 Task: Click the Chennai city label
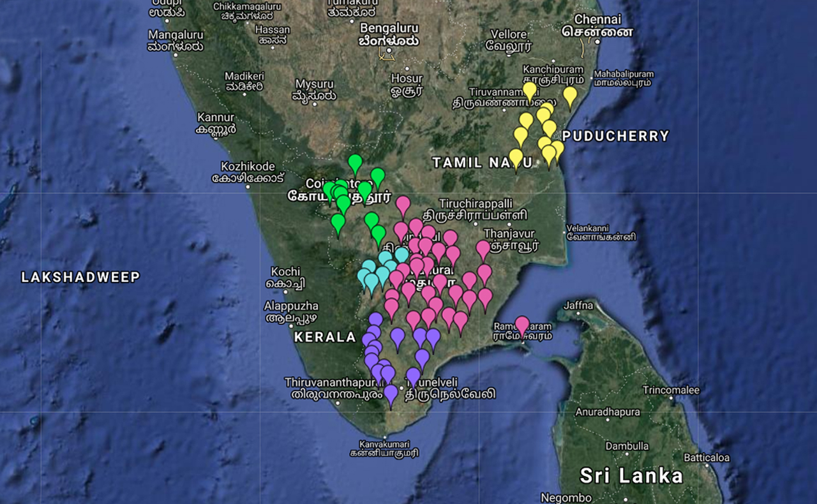(597, 26)
